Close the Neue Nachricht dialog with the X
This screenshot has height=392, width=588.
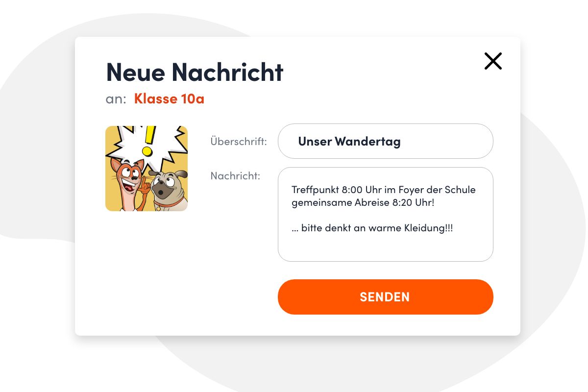pyautogui.click(x=493, y=61)
